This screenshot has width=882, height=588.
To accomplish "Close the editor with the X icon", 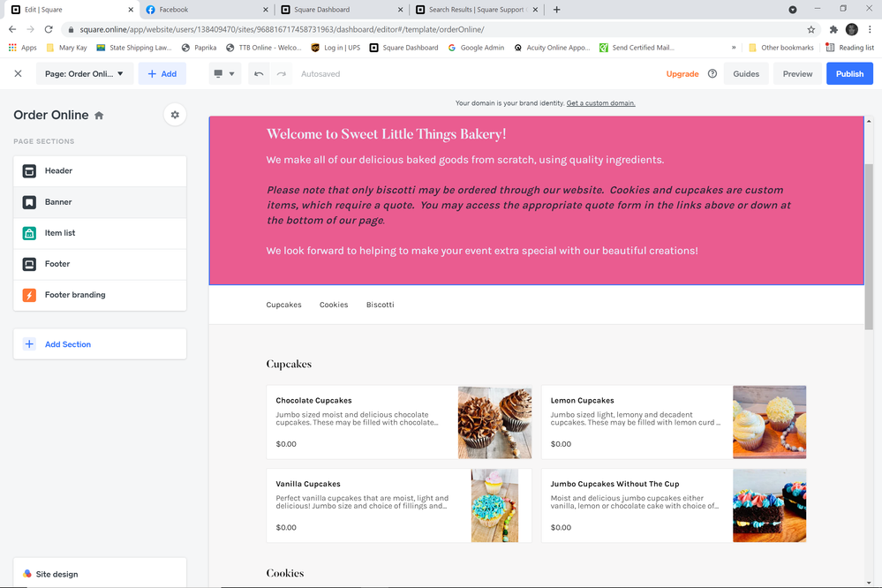I will pyautogui.click(x=18, y=74).
